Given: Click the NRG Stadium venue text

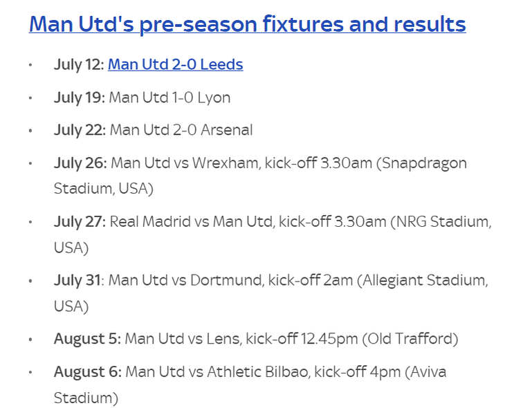Looking at the screenshot, I should point(440,222).
